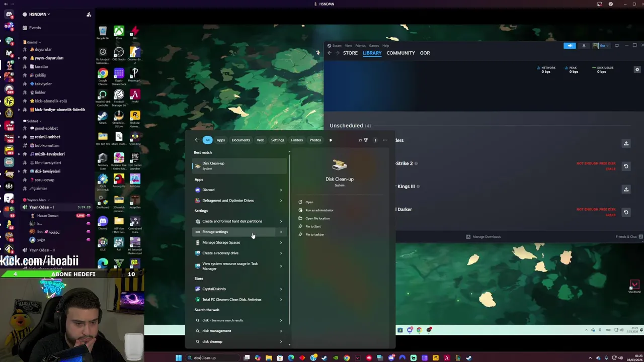Expand the Discord result chevron
The image size is (644, 362).
(281, 190)
